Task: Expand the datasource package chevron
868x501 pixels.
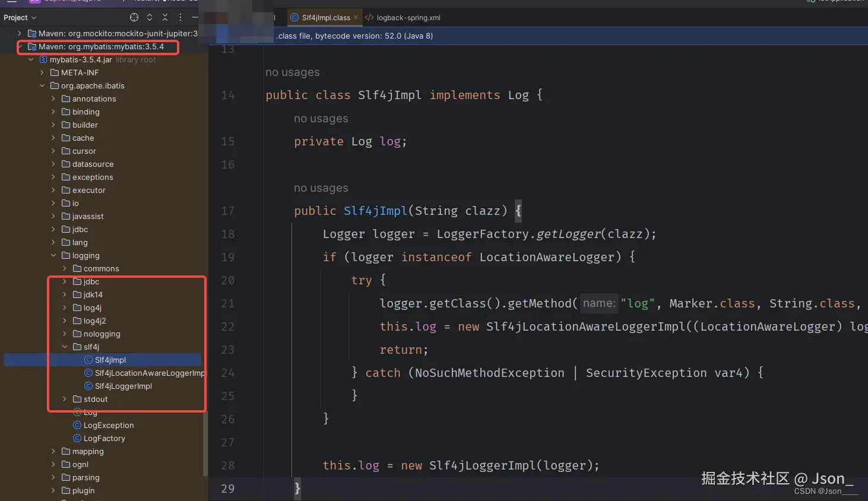Action: coord(53,164)
